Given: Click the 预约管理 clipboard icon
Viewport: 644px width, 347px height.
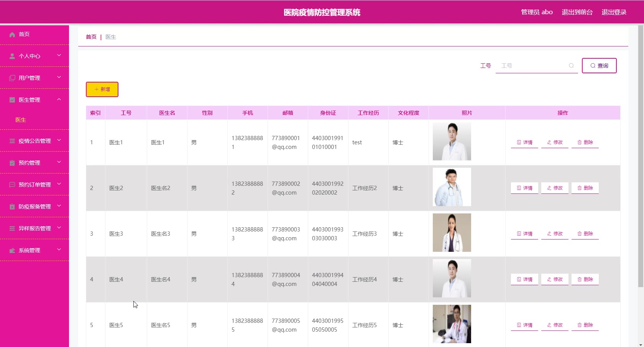Looking at the screenshot, I should click(12, 163).
